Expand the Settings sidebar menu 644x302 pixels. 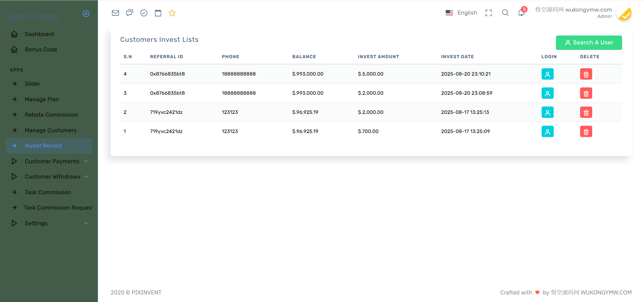[36, 223]
